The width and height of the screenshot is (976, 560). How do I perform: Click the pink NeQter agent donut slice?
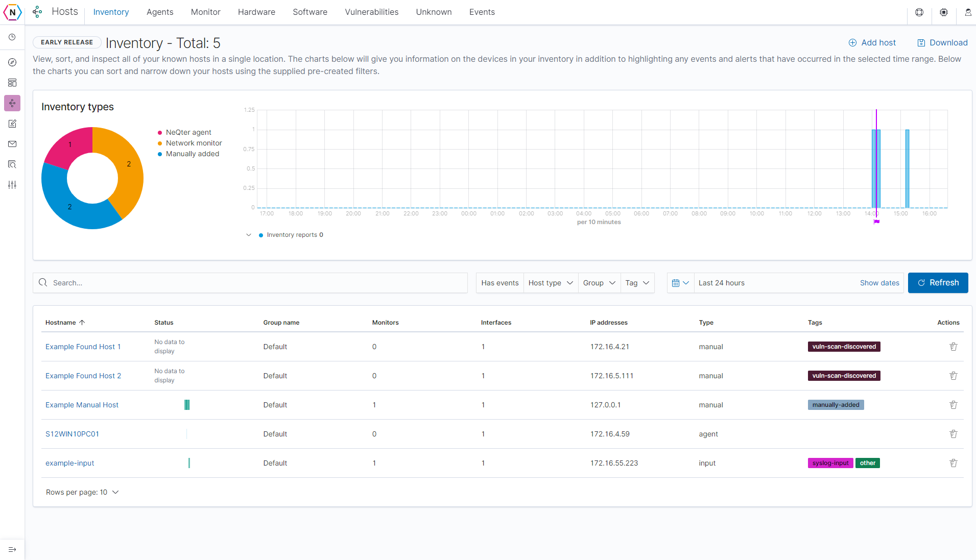(69, 146)
